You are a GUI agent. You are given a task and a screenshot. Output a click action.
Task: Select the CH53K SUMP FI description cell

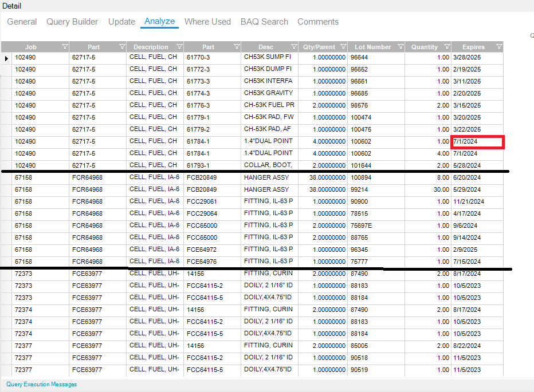[269, 57]
